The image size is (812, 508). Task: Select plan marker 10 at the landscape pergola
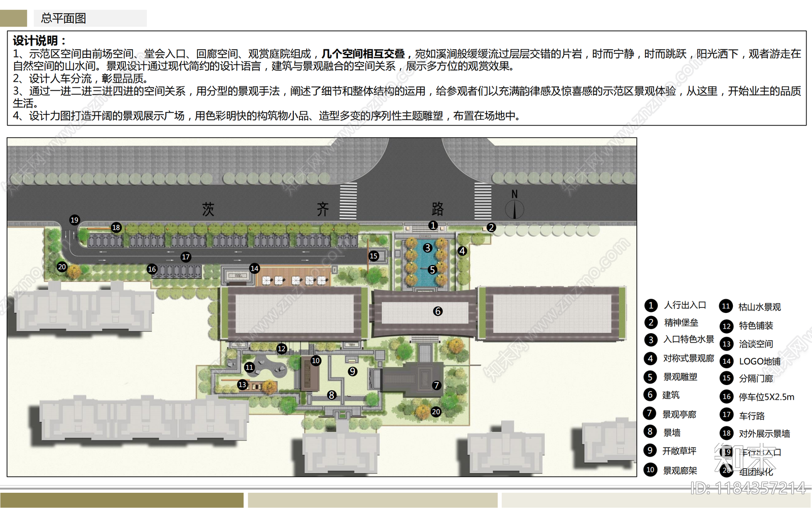point(316,361)
